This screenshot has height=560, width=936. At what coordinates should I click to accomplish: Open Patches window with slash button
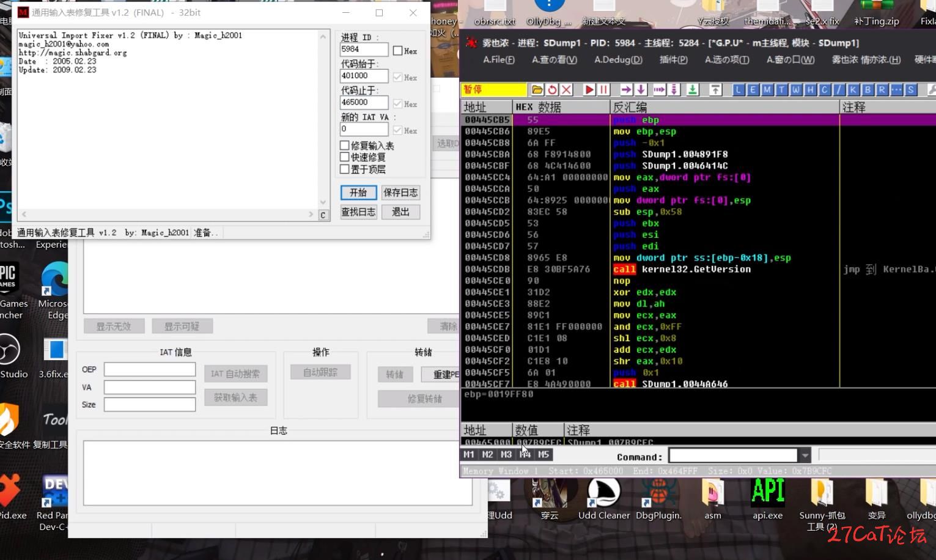[x=839, y=90]
